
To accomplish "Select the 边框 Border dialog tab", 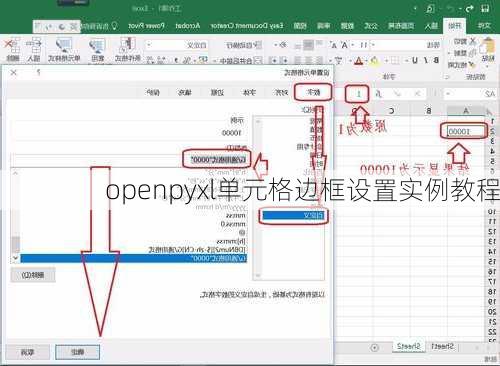I will [x=217, y=92].
